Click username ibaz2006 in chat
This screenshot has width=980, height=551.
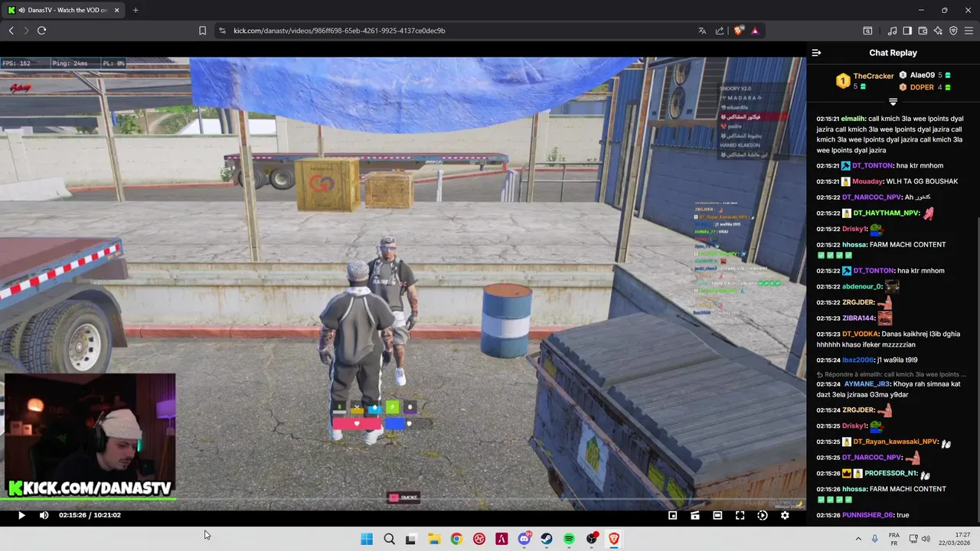pos(857,360)
